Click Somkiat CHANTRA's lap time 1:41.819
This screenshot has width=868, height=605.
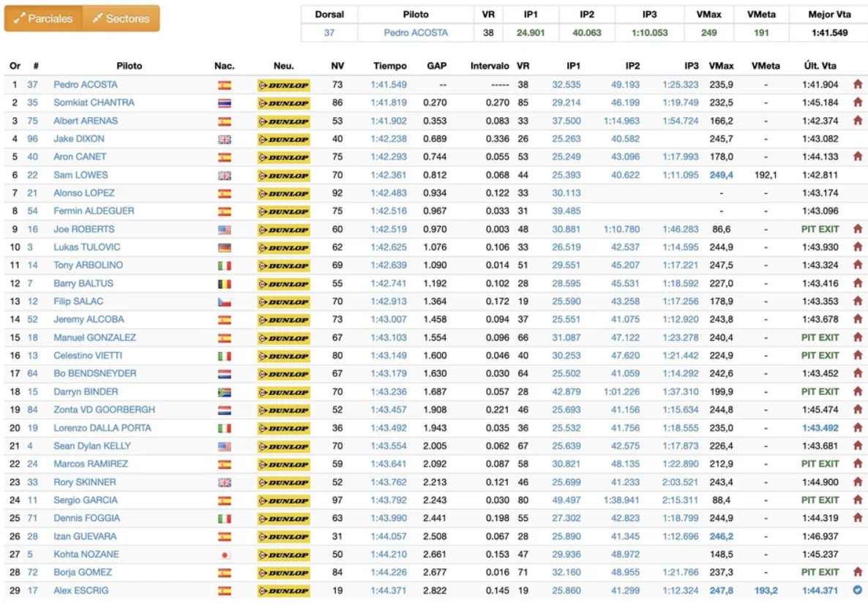pyautogui.click(x=389, y=103)
